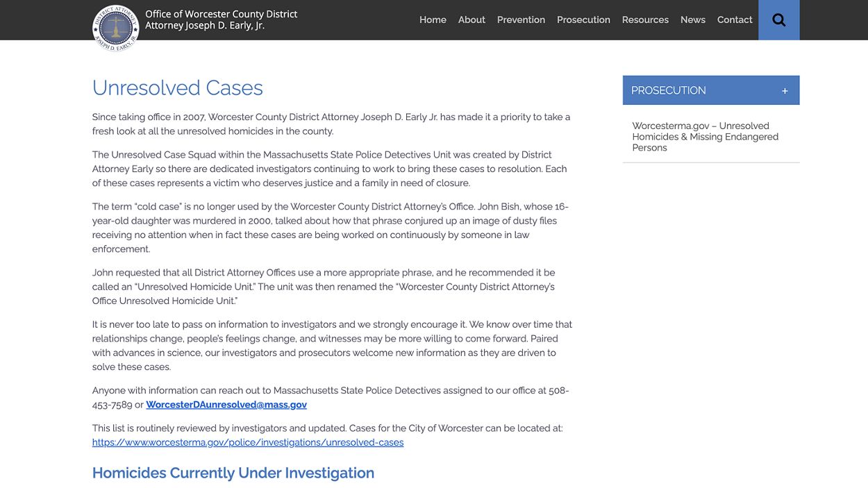Click the District Attorney seal logo

coord(116,28)
